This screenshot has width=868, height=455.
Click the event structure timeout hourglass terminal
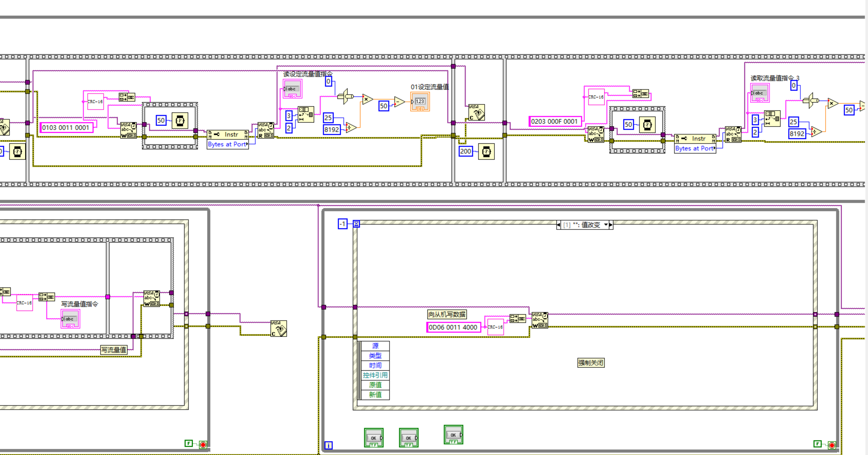point(356,224)
